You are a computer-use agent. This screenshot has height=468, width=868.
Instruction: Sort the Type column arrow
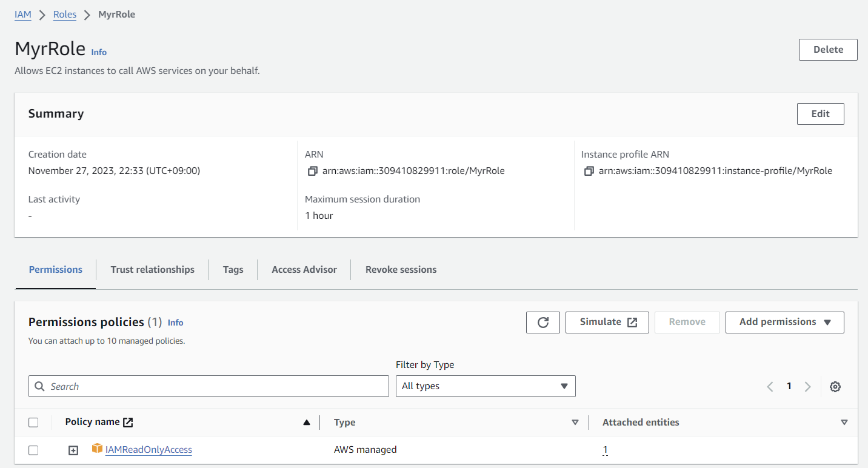coord(575,423)
